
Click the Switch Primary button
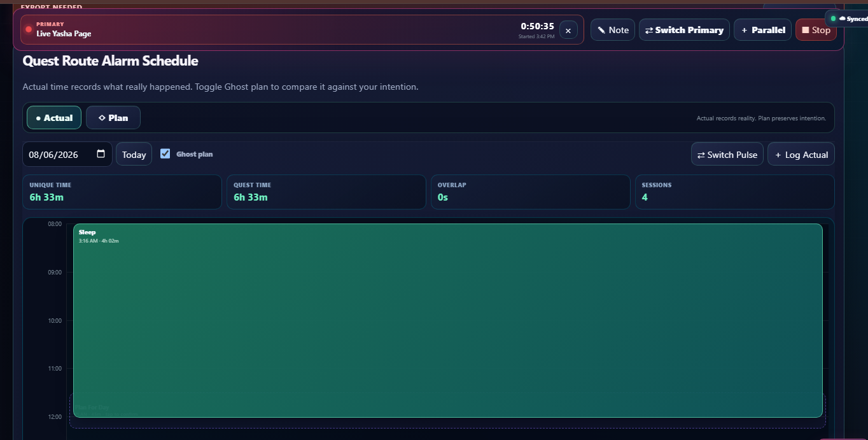coord(684,30)
